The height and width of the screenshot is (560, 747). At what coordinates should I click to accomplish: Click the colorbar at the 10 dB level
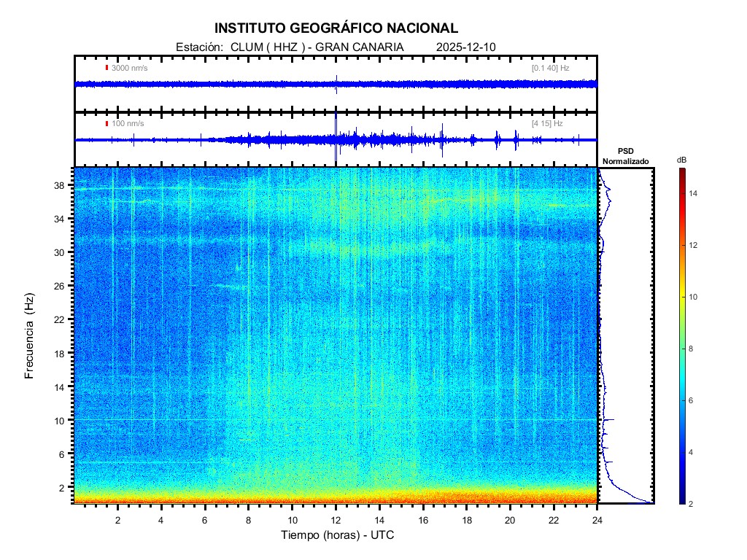click(681, 297)
